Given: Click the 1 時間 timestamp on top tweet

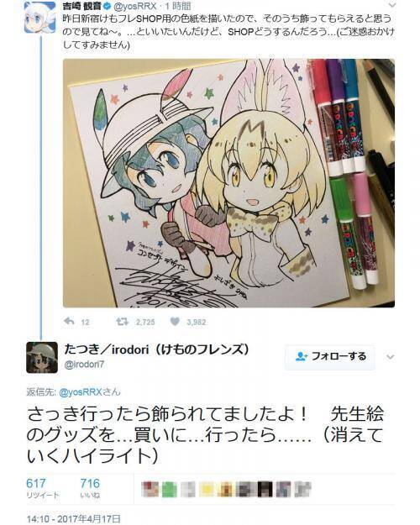Looking at the screenshot, I should click(x=178, y=6).
